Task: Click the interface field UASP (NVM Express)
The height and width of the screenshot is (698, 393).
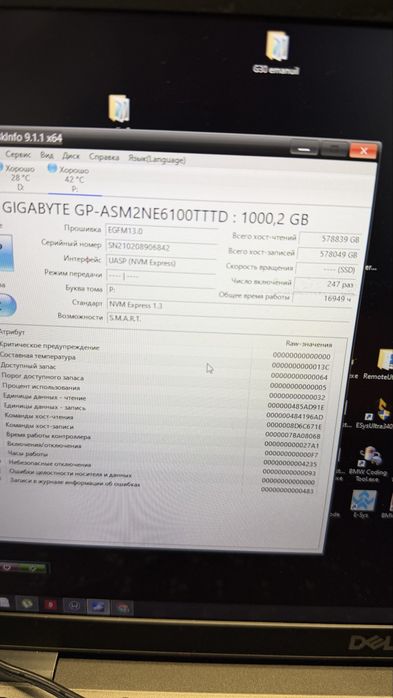Action: click(x=161, y=263)
